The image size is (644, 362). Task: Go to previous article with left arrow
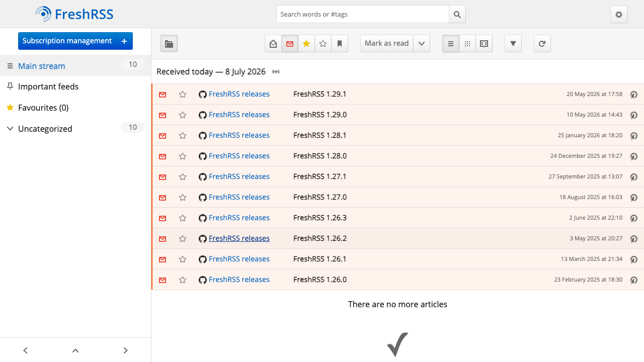point(25,350)
